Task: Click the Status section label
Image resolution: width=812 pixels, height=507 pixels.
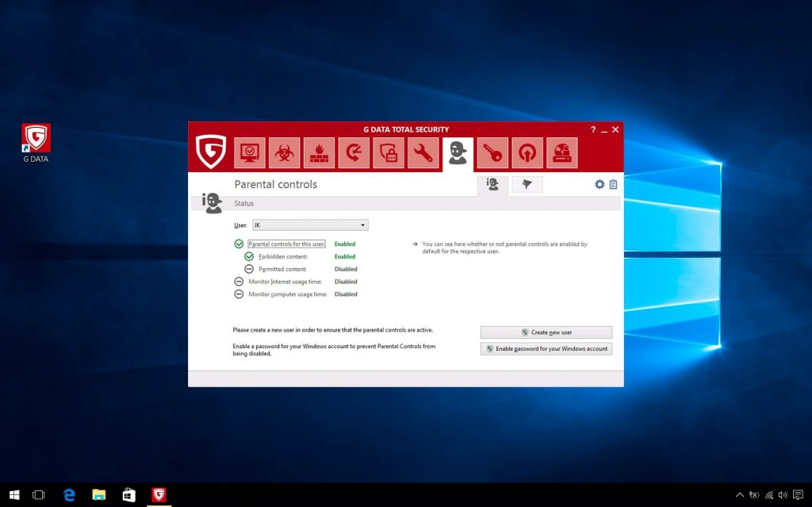Action: point(244,203)
